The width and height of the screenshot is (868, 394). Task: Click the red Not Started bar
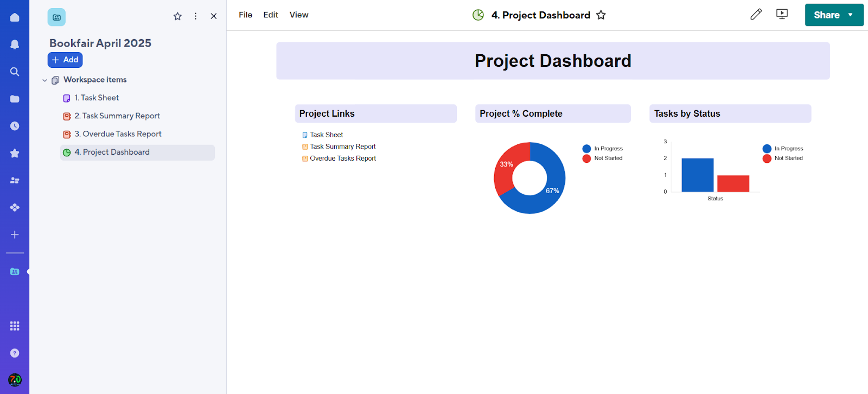click(x=733, y=183)
